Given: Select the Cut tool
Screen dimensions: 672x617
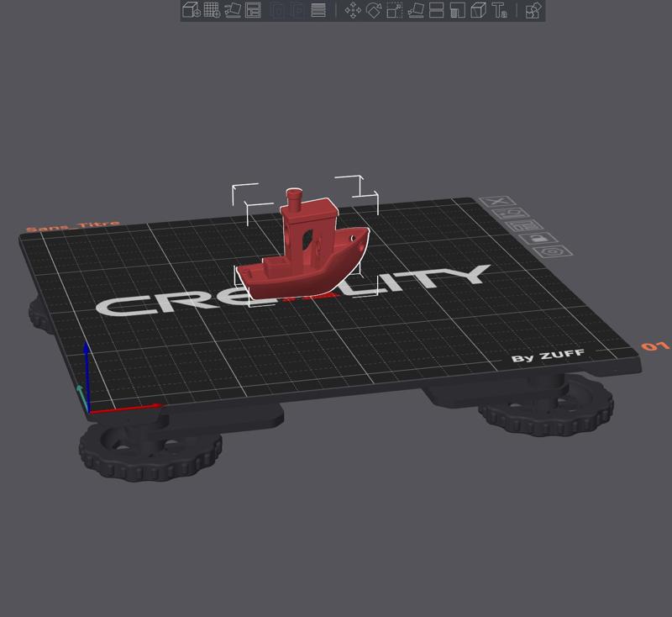Looking at the screenshot, I should [436, 10].
